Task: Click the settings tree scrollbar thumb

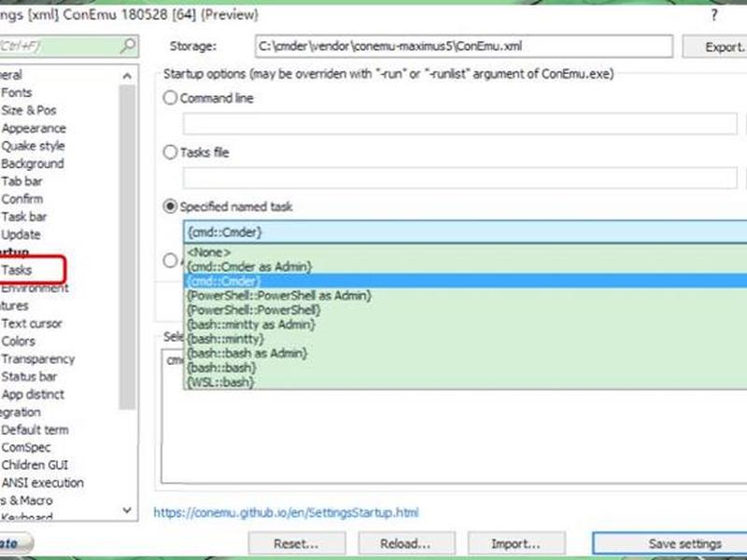Action: (127, 247)
